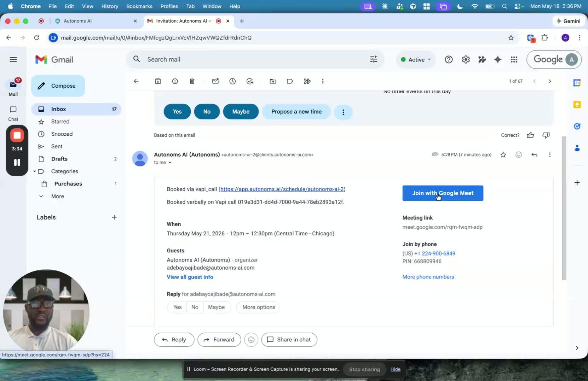Image resolution: width=588 pixels, height=381 pixels.
Task: Apply a label to this email
Action: point(290,81)
